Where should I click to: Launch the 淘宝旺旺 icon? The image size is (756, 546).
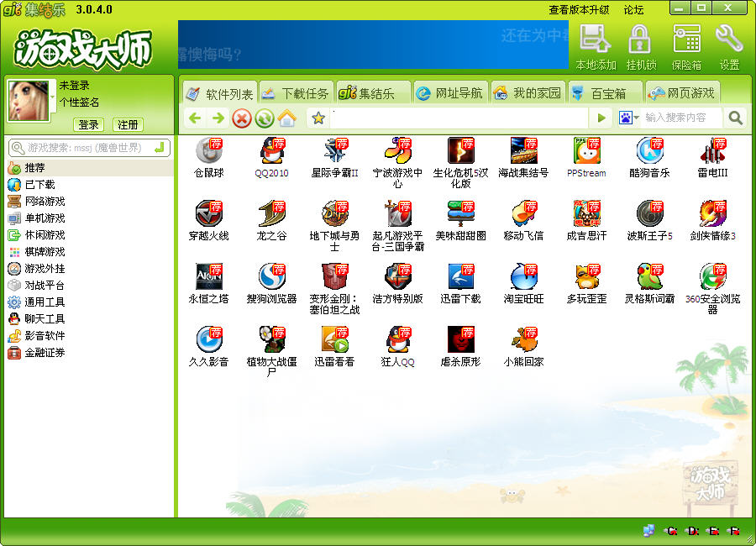pyautogui.click(x=523, y=276)
